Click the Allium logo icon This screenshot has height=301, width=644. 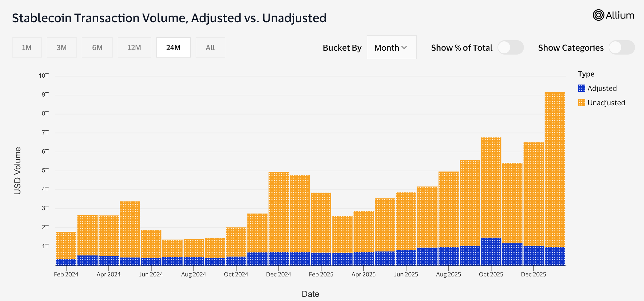(598, 15)
